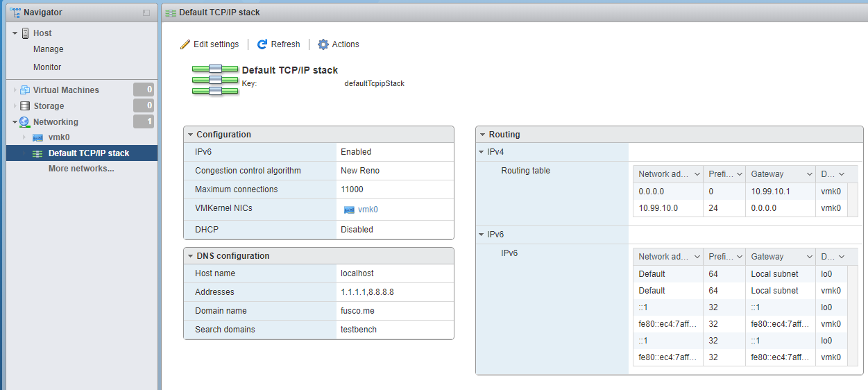
Task: Click the Virtual Machines count badge 0
Action: (144, 90)
